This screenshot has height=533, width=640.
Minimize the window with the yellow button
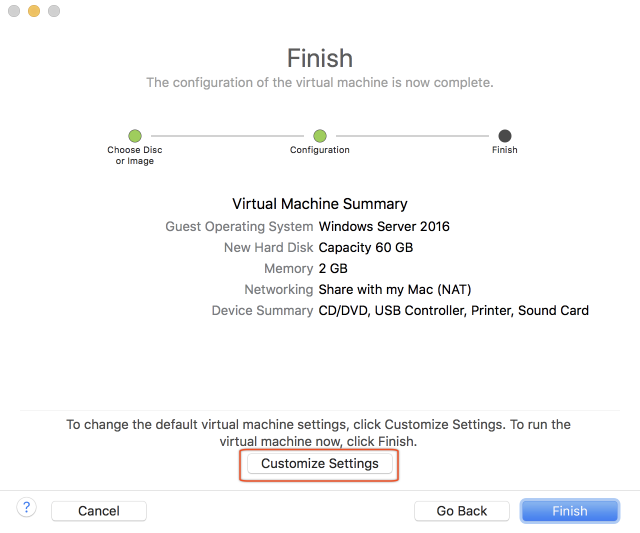coord(34,11)
